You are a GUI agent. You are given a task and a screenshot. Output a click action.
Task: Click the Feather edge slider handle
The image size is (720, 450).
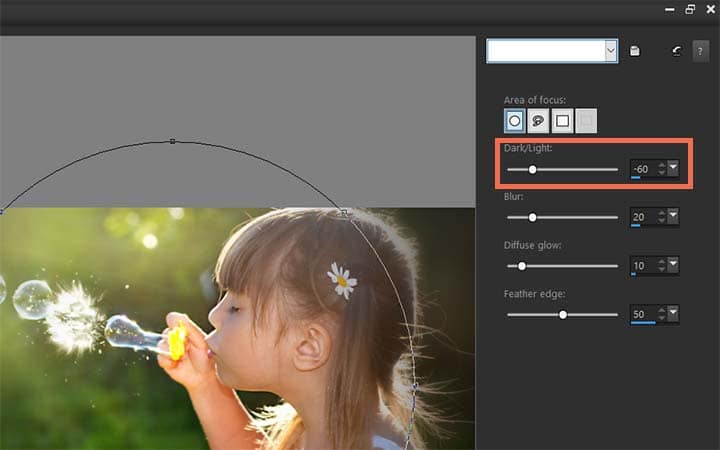point(563,315)
